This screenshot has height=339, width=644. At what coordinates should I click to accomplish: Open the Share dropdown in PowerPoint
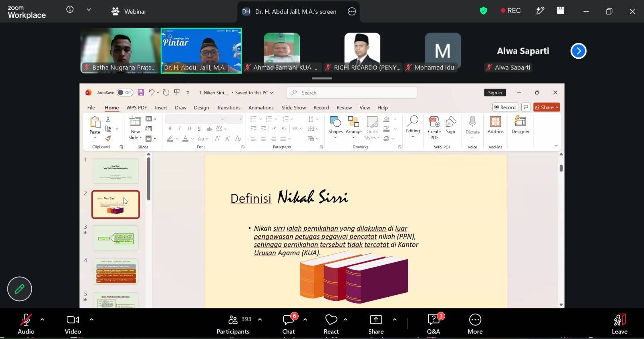(x=547, y=107)
